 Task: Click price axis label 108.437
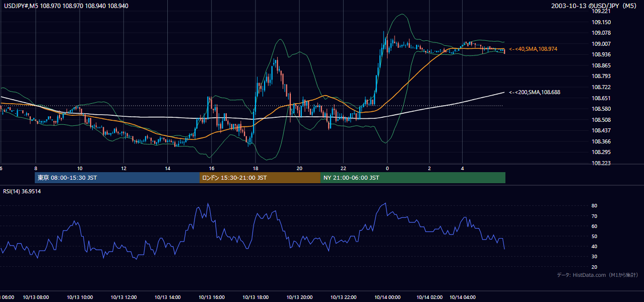[601, 130]
